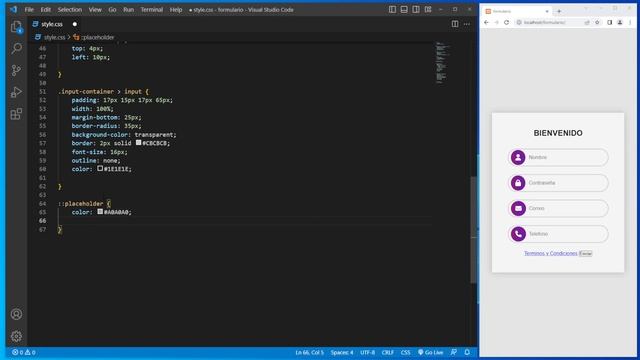Click the #CBCBCB border color swatch

(138, 142)
